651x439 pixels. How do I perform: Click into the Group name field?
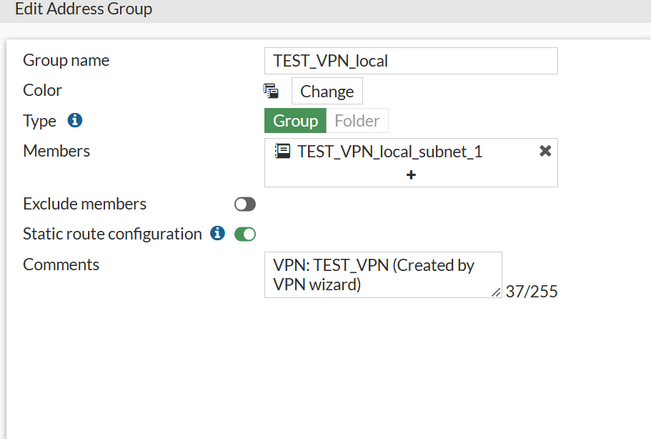[x=411, y=61]
